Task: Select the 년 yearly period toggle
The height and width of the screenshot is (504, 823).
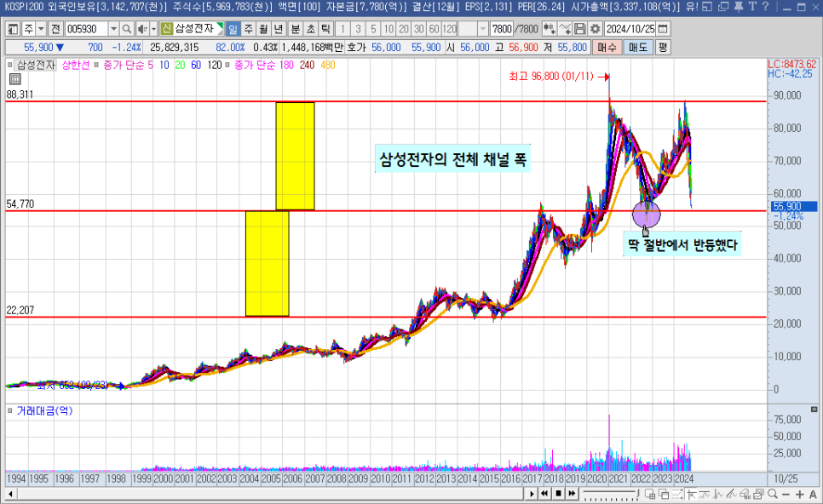Action: 279,29
